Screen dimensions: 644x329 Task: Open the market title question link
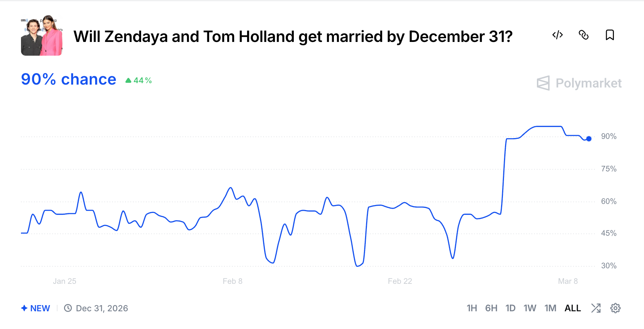[293, 37]
